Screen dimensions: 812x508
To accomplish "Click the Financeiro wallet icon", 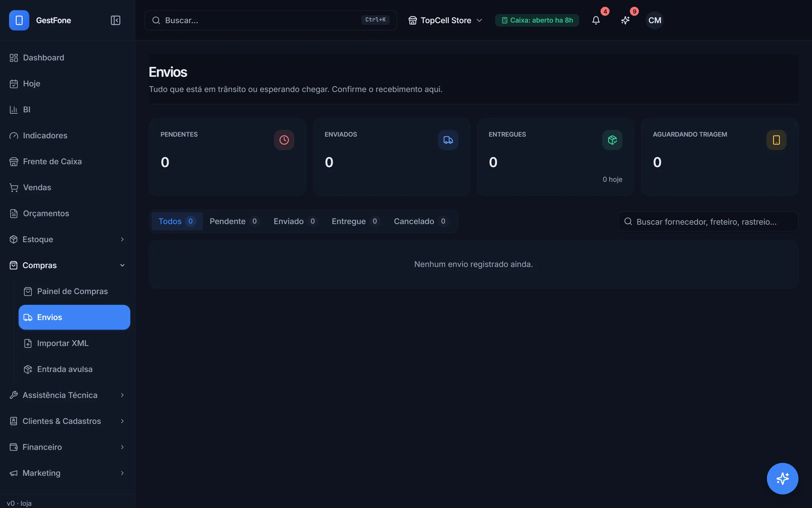I will [14, 447].
